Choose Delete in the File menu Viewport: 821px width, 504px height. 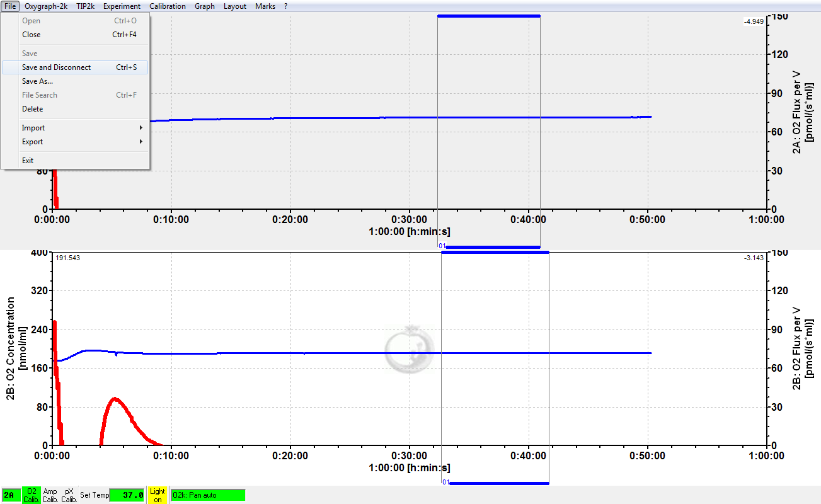click(x=75, y=109)
